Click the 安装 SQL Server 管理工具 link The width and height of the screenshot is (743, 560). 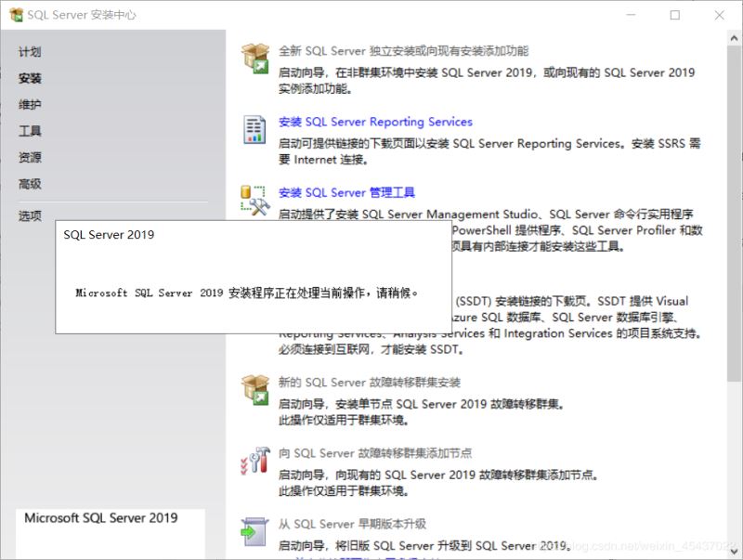pyautogui.click(x=346, y=192)
